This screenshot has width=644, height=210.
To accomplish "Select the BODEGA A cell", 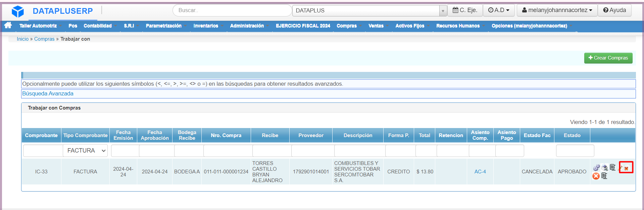I will [x=187, y=172].
